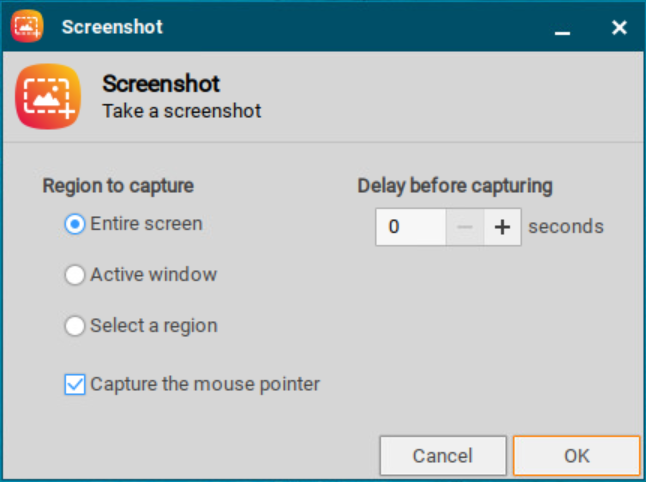The height and width of the screenshot is (482, 646).
Task: Decrease delay with the minus button
Action: (464, 227)
